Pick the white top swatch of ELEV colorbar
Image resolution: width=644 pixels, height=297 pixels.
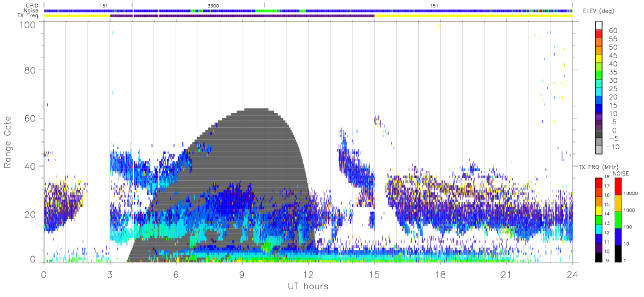pos(599,26)
